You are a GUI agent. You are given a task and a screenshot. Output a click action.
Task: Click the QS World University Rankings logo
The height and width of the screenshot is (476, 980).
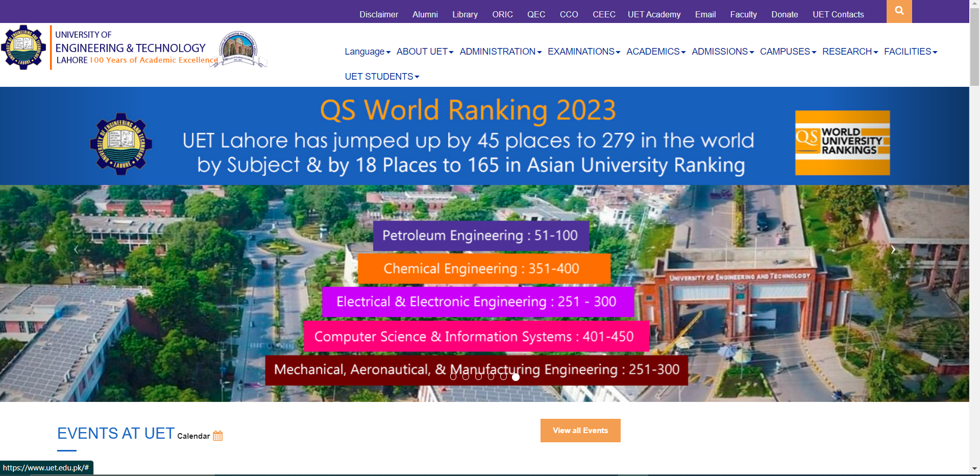tap(842, 143)
